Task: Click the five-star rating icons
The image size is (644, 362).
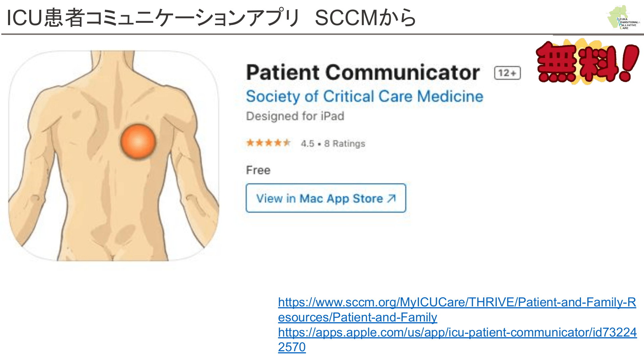Action: [x=268, y=143]
